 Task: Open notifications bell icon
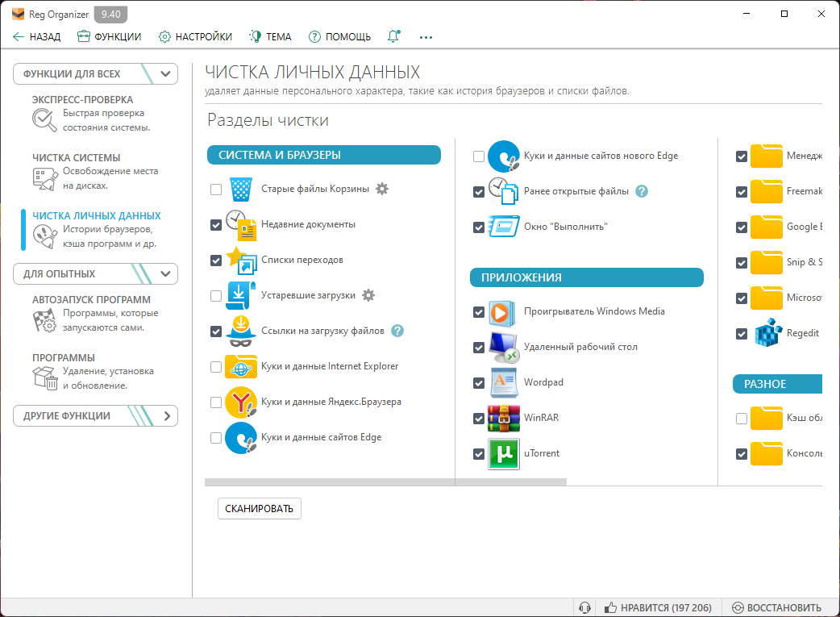(x=393, y=36)
